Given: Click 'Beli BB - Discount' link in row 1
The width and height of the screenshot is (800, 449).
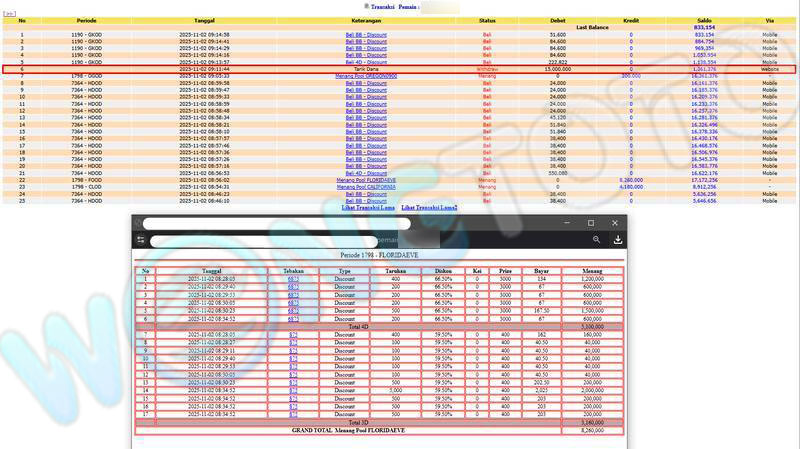Looking at the screenshot, I should pyautogui.click(x=366, y=34).
